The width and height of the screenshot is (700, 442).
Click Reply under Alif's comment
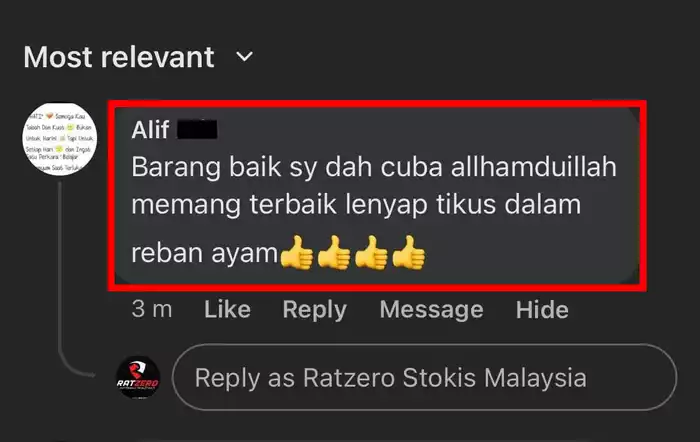[x=314, y=309]
